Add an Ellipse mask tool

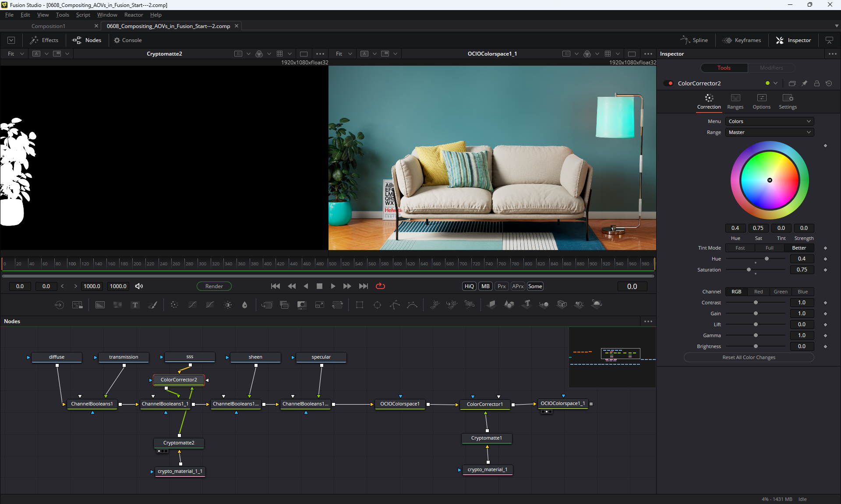[x=377, y=305]
